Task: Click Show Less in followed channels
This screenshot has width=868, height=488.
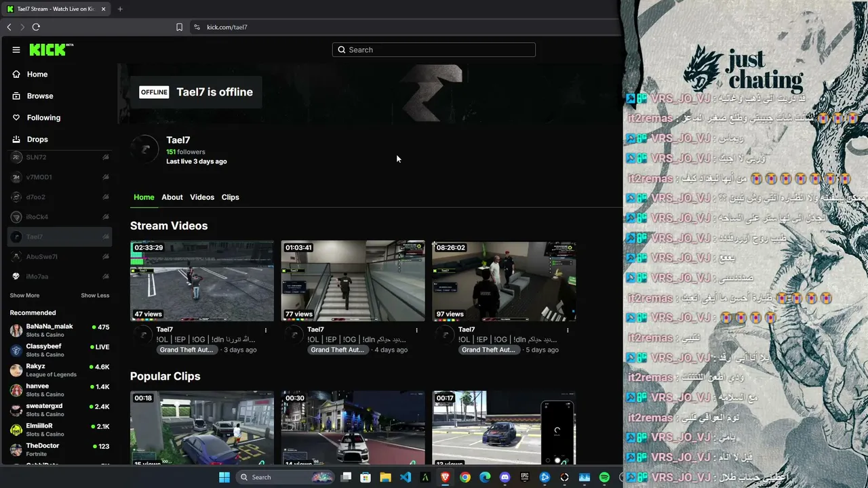Action: (x=95, y=296)
